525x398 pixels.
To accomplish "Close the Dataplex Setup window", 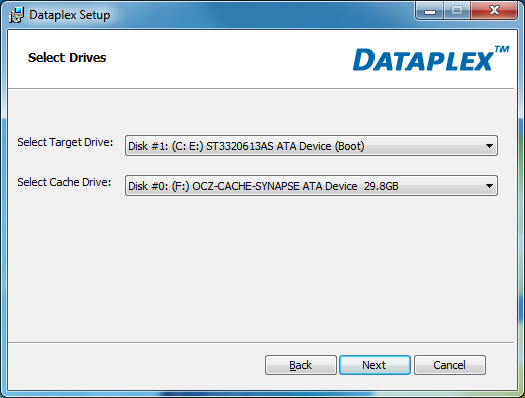I will pos(494,10).
